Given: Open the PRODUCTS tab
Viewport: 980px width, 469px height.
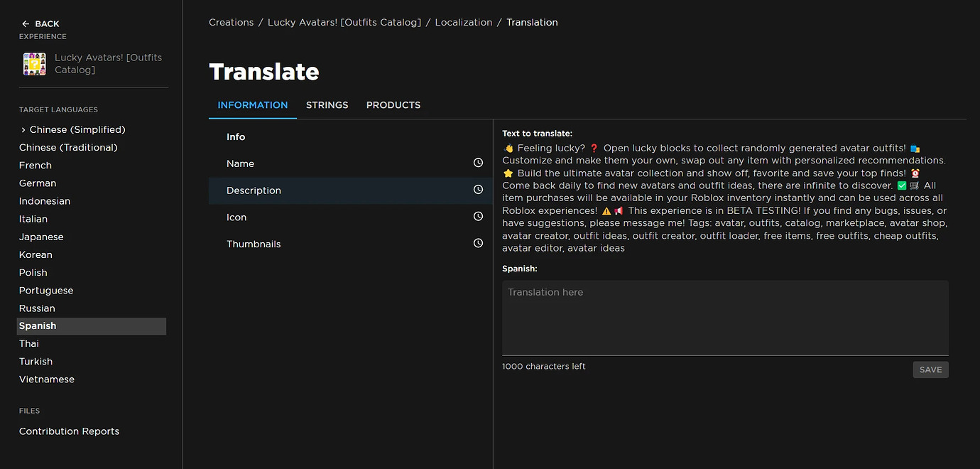Looking at the screenshot, I should [x=393, y=105].
